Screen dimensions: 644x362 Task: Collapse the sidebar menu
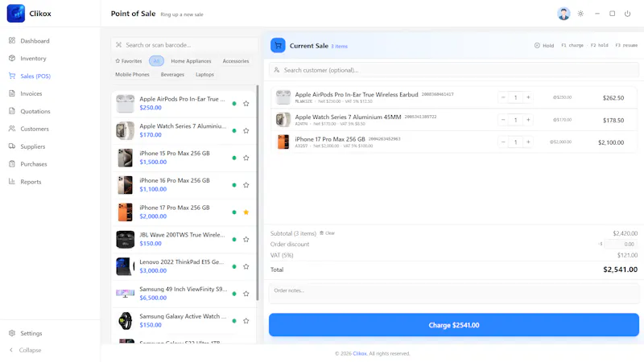point(25,350)
